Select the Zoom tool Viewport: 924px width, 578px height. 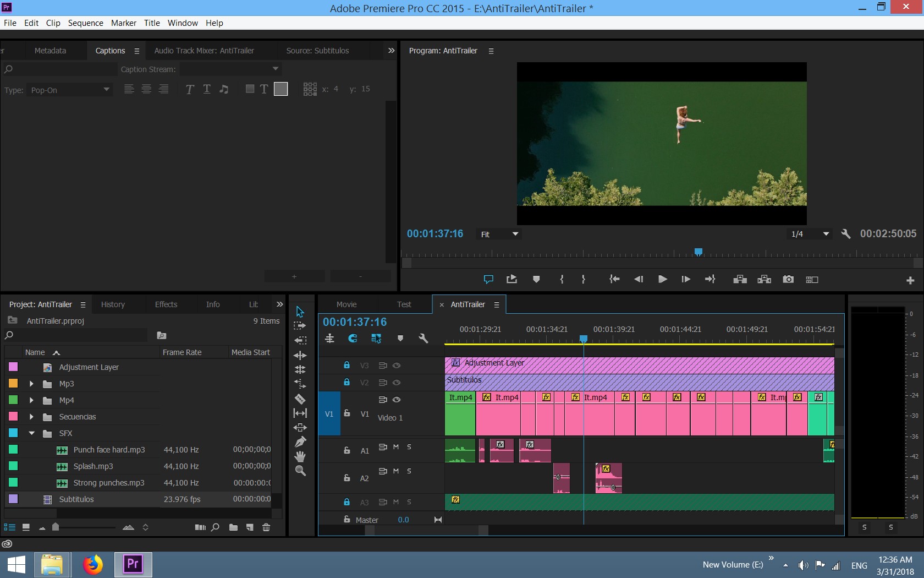point(300,471)
